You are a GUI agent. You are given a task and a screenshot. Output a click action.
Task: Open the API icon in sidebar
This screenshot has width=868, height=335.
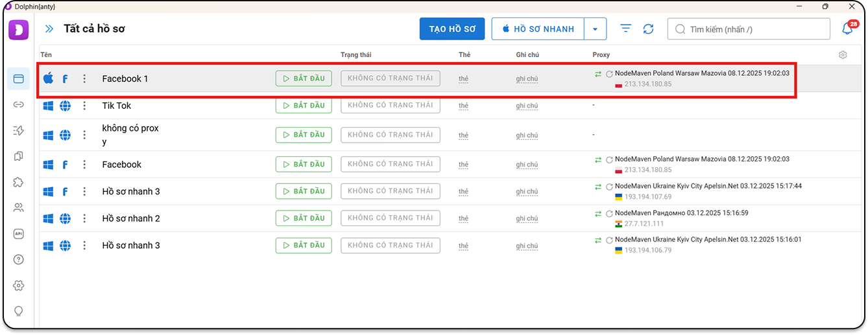(x=19, y=234)
